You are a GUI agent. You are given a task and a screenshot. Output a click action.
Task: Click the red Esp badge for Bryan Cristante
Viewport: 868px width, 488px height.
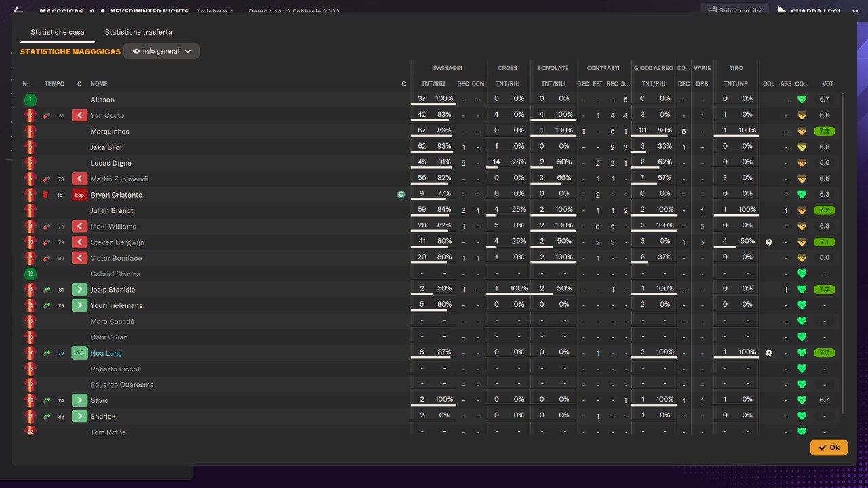(79, 195)
